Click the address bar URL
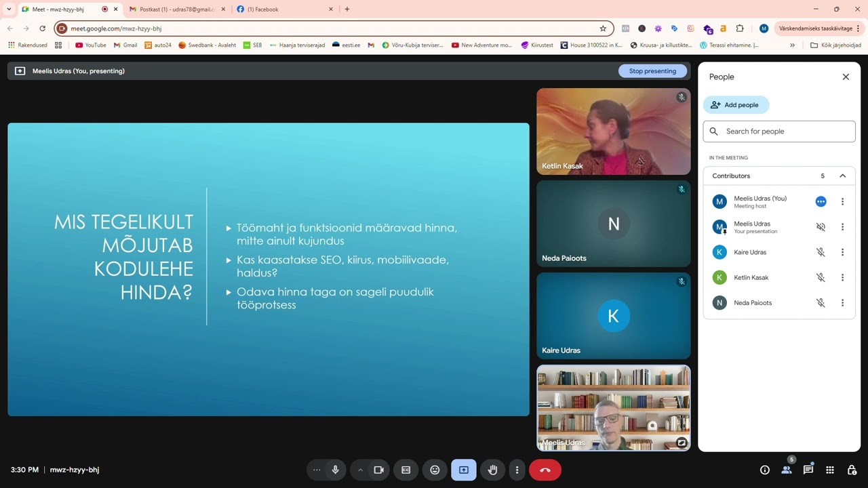The image size is (868, 488). point(116,28)
